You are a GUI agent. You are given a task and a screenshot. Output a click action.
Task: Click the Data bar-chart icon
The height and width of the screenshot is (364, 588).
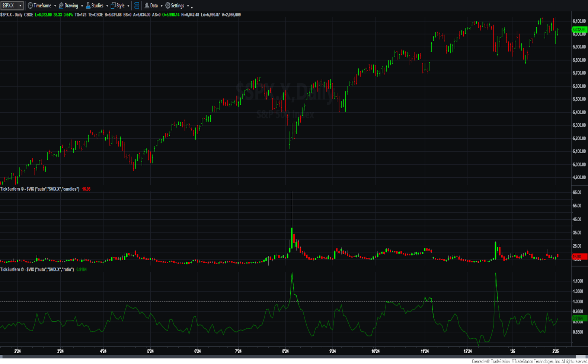point(147,6)
